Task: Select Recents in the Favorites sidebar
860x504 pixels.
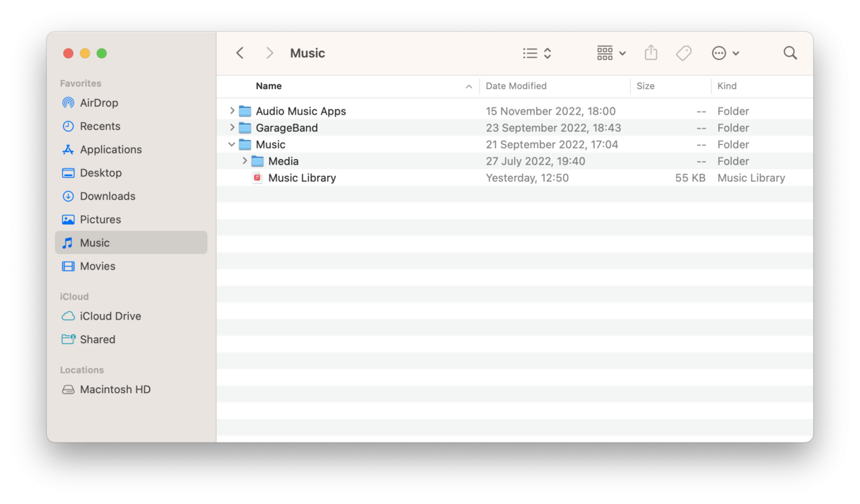Action: click(x=100, y=126)
